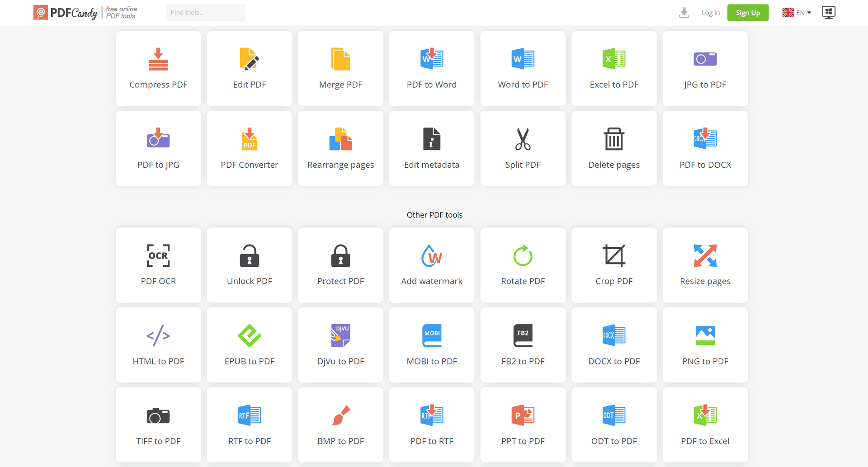This screenshot has width=868, height=467.
Task: Open the BMP to PDF brush icon
Action: click(x=341, y=415)
